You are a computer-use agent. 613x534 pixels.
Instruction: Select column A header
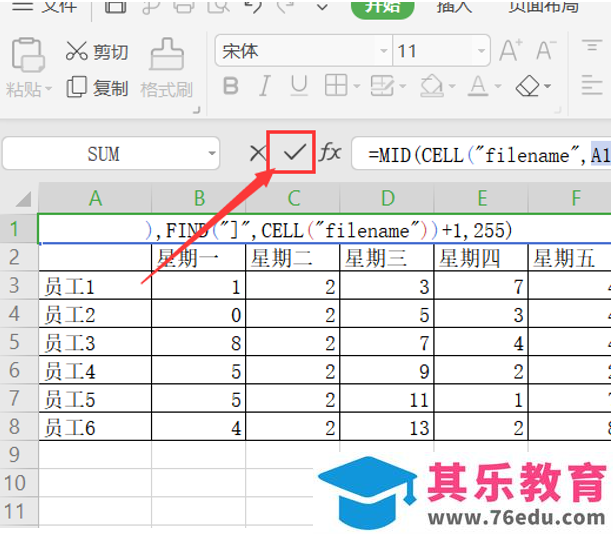[x=95, y=198]
